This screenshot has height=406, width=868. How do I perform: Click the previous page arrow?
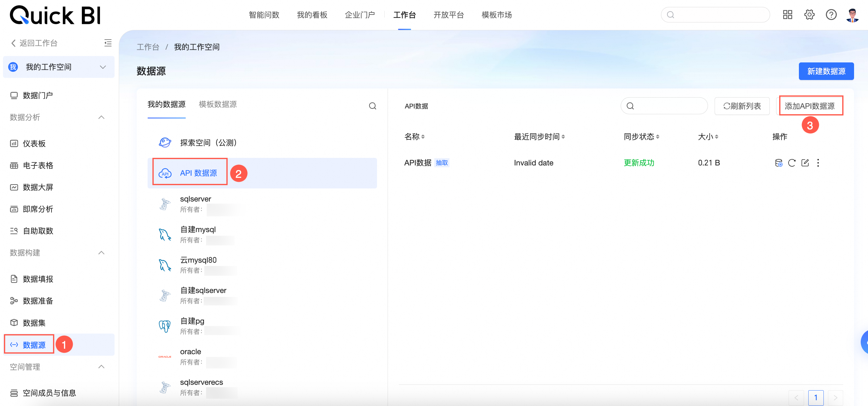pyautogui.click(x=796, y=398)
